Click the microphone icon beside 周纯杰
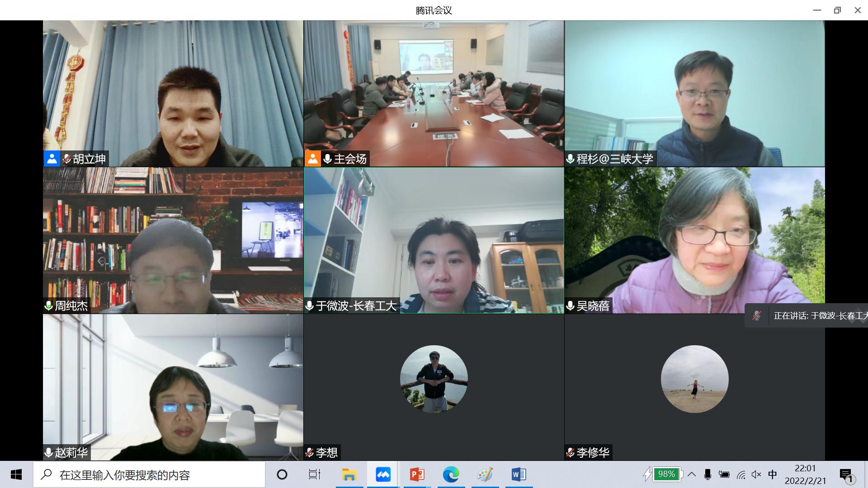Viewport: 868px width, 488px height. (49, 305)
